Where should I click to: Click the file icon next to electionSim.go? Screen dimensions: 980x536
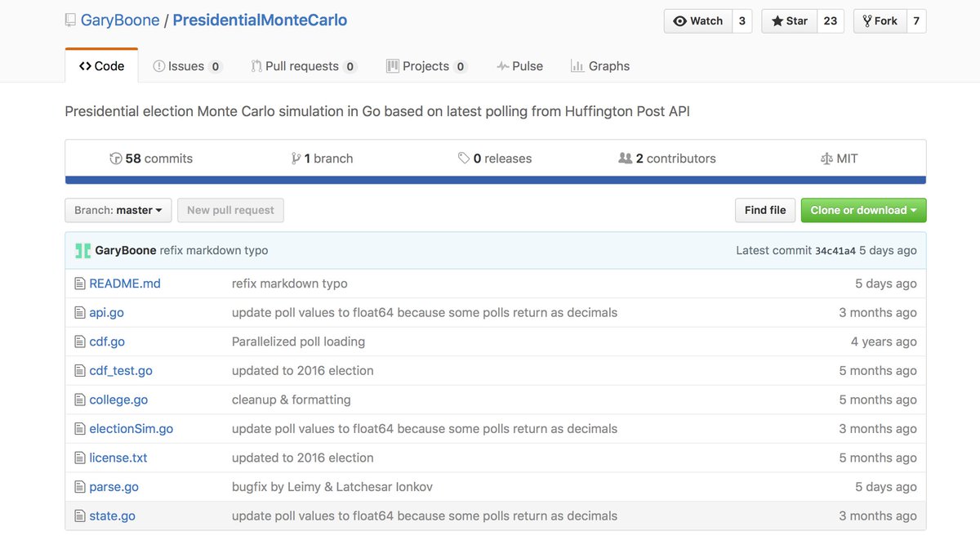(80, 428)
